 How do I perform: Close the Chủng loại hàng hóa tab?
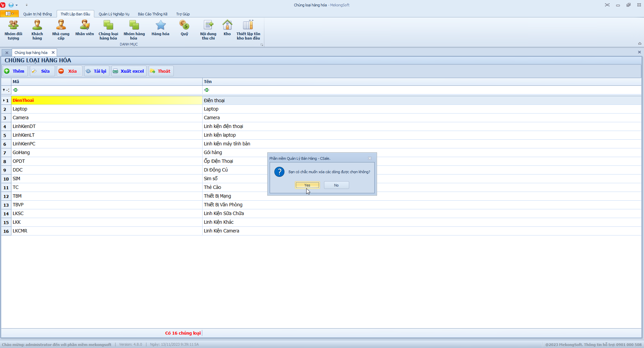coord(53,53)
